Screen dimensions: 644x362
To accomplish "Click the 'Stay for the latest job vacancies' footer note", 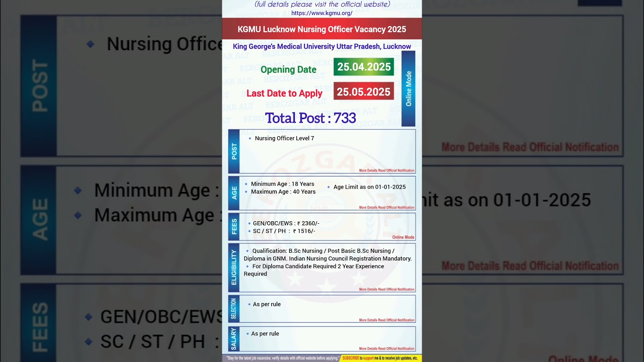I will 282,358.
